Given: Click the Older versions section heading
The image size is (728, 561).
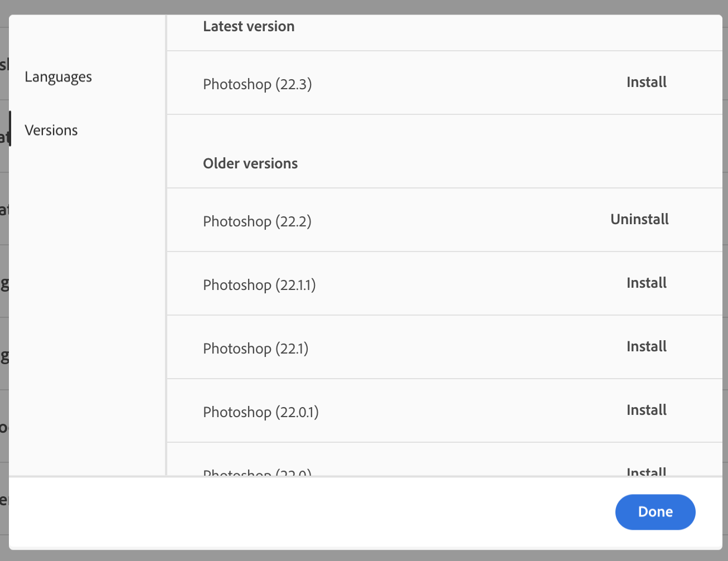Looking at the screenshot, I should (x=250, y=163).
